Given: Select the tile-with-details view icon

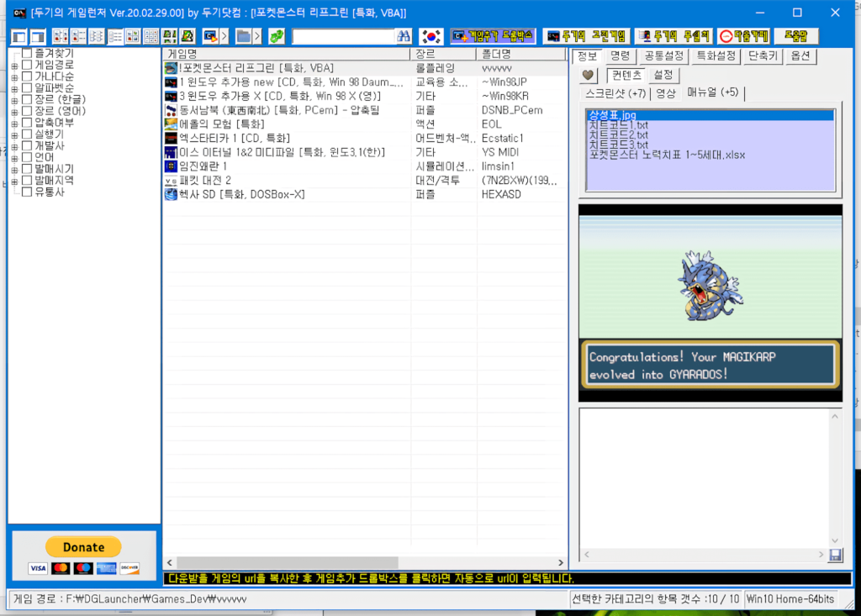Looking at the screenshot, I should [78, 37].
